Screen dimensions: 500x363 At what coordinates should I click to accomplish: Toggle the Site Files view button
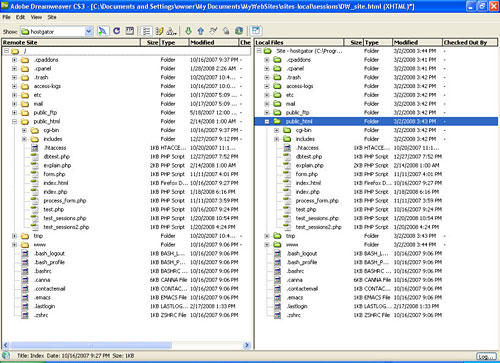pyautogui.click(x=146, y=31)
